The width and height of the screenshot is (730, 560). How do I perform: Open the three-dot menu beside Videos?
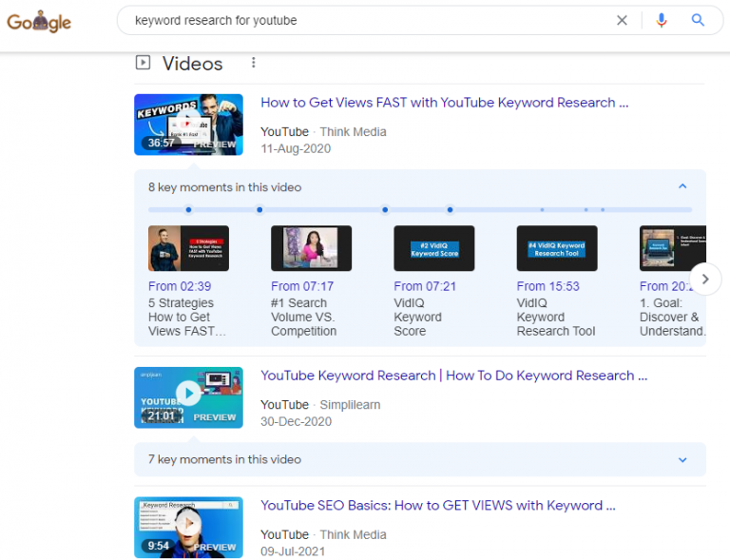tap(253, 63)
